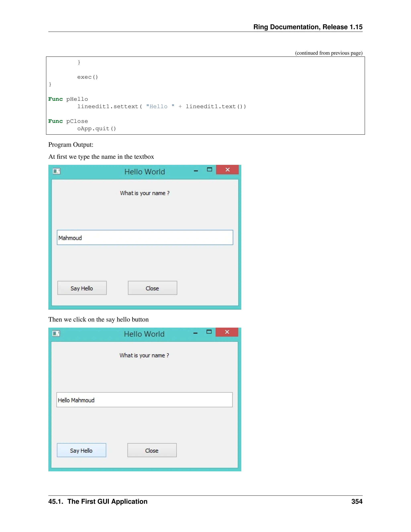This screenshot has width=411, height=532.
Task: Click lower window's Hello World title text
Action: pos(144,334)
